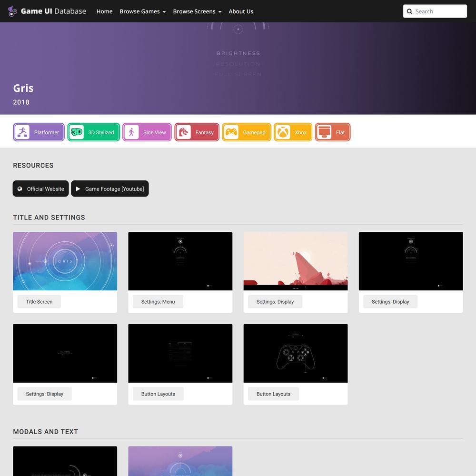
Task: Click the Xbox logo icon
Action: point(283,132)
